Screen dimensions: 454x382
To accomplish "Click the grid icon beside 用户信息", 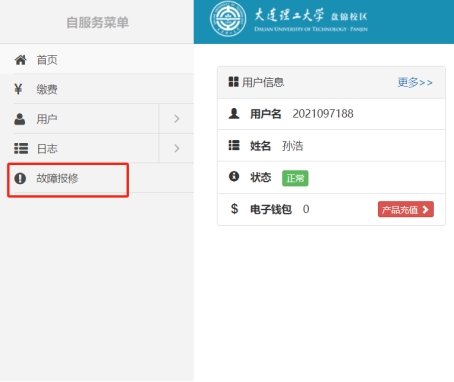I will coord(233,82).
